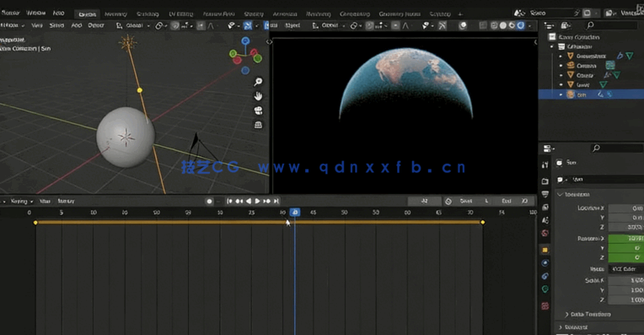Viewport: 644px width, 335px height.
Task: Select wireframe shading mode
Action: point(494,26)
